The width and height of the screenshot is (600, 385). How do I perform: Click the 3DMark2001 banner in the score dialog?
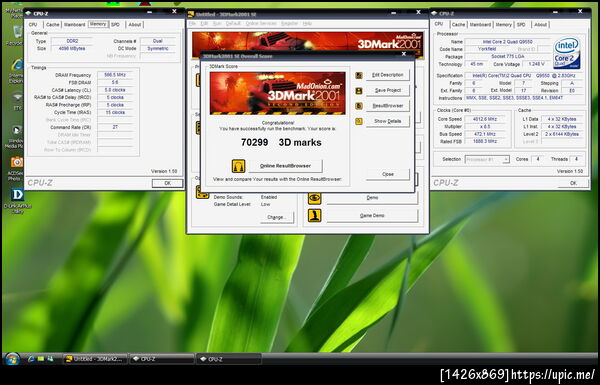point(277,93)
